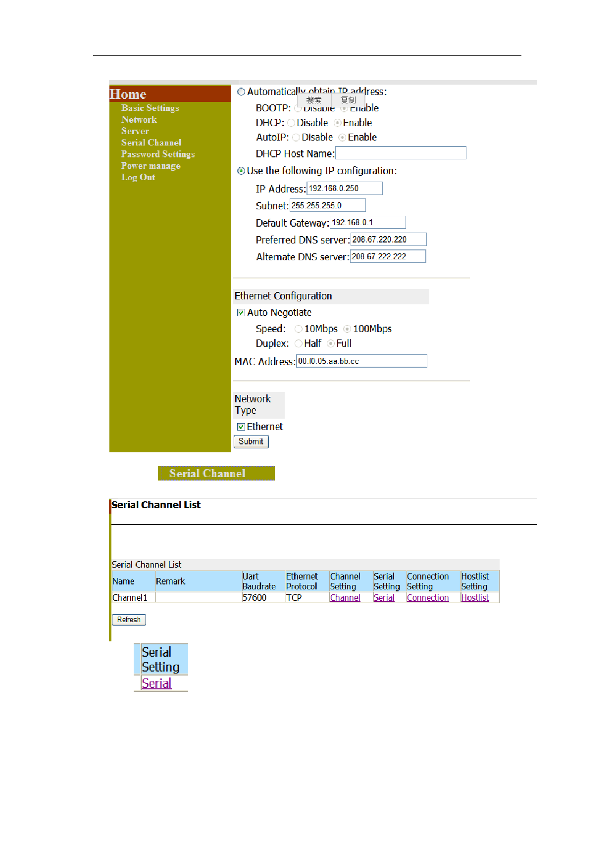Open Channel link for Channel1 row

[345, 598]
